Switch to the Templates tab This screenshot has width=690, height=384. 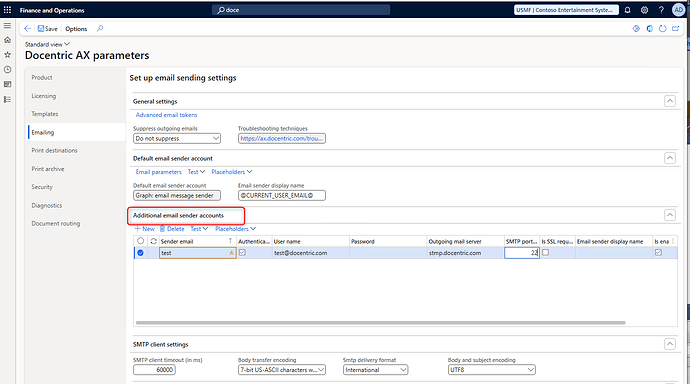(44, 114)
